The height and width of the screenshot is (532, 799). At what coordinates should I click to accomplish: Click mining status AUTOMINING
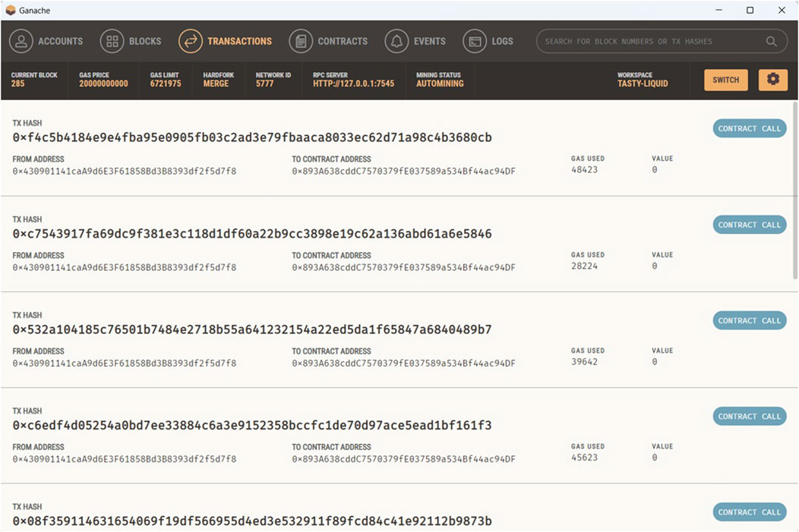[440, 83]
